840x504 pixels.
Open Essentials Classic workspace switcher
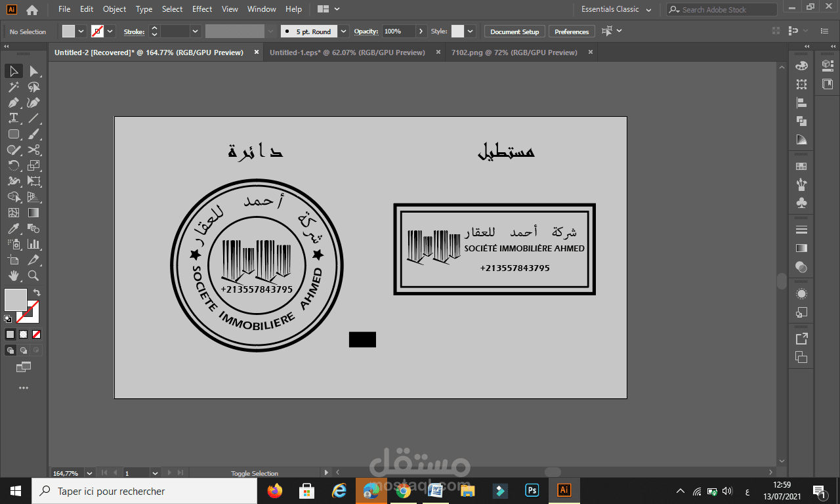[616, 9]
